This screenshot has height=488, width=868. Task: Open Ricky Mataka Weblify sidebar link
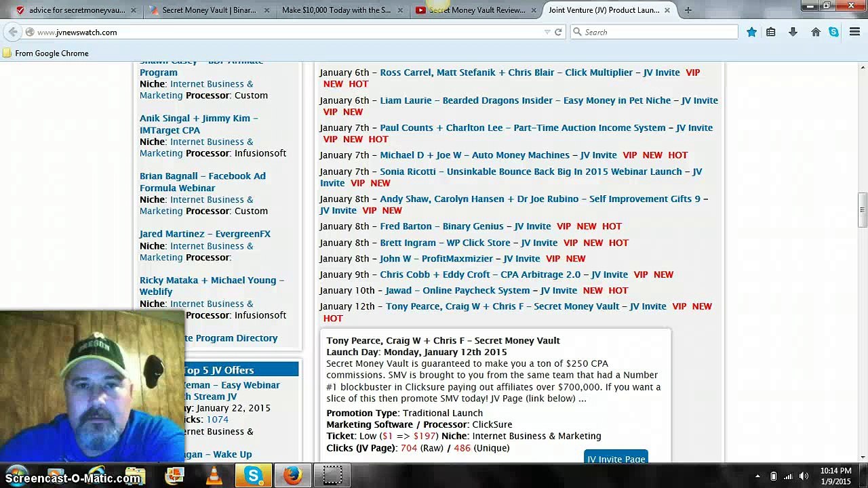pos(212,286)
